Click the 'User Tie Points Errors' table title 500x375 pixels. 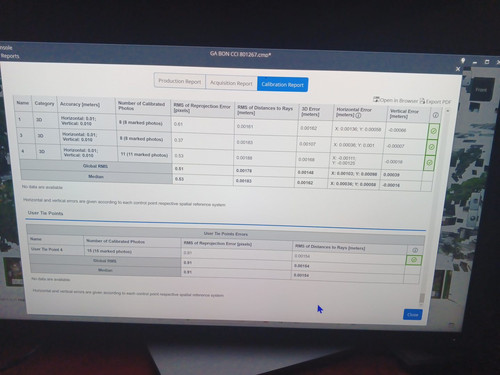tap(226, 234)
